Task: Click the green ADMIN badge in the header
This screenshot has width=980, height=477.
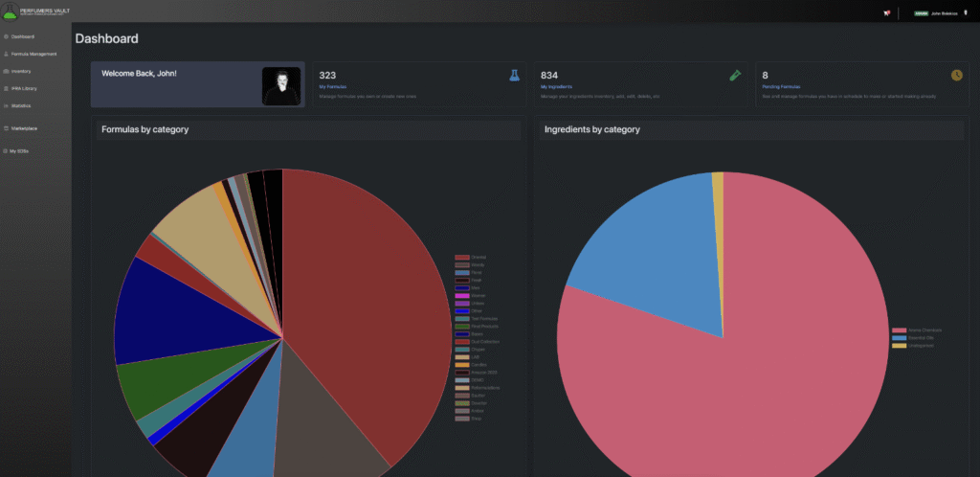Action: click(x=922, y=12)
